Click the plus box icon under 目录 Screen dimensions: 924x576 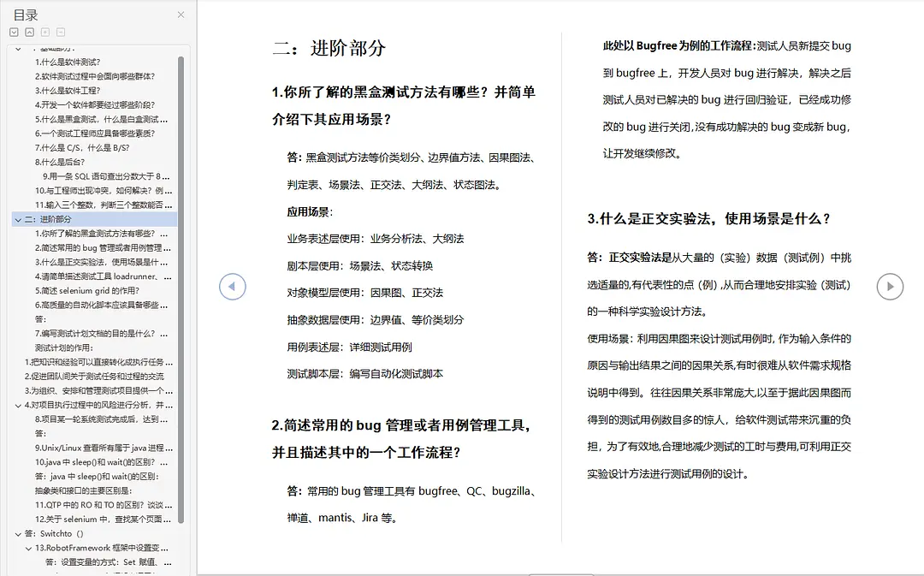(45, 33)
